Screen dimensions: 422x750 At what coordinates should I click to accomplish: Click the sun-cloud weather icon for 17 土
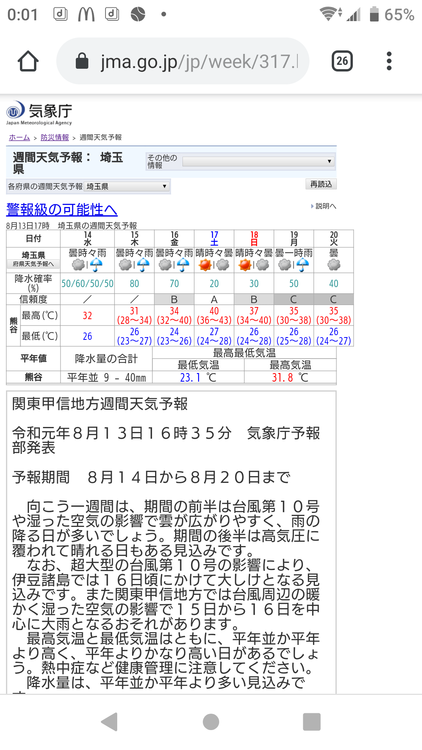[x=214, y=265]
